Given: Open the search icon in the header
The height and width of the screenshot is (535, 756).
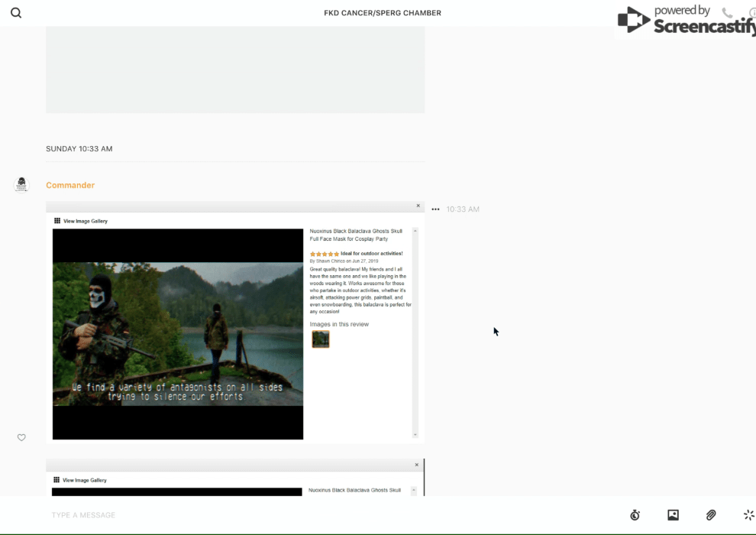Looking at the screenshot, I should (x=16, y=13).
